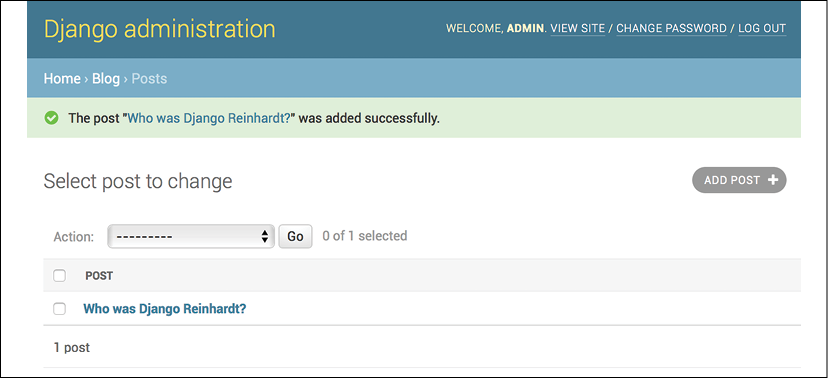Click the '1 post' count text
The image size is (828, 378).
coord(72,347)
